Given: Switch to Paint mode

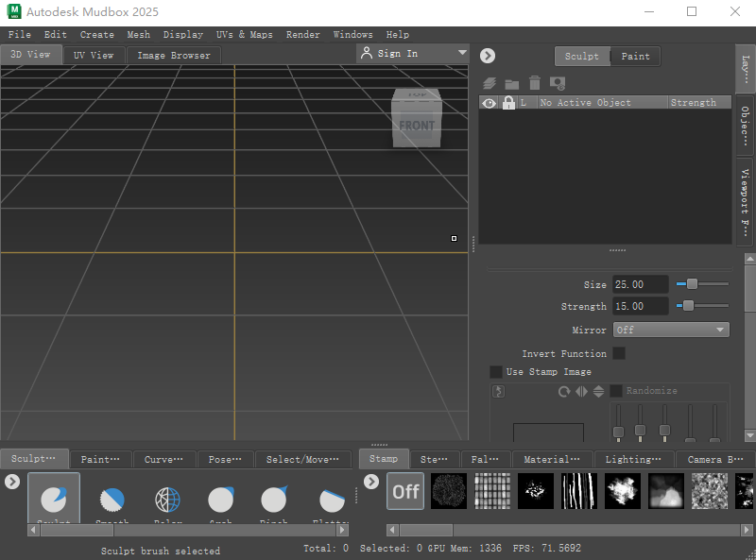Looking at the screenshot, I should 635,56.
